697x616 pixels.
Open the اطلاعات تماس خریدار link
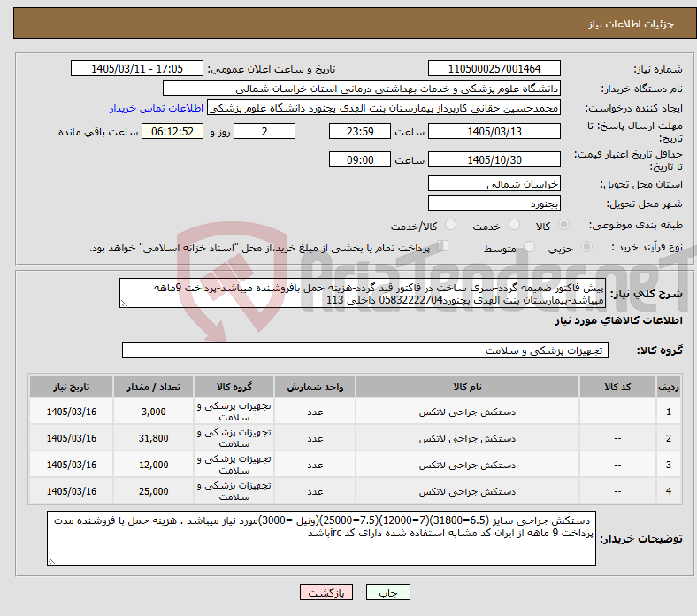tap(157, 108)
